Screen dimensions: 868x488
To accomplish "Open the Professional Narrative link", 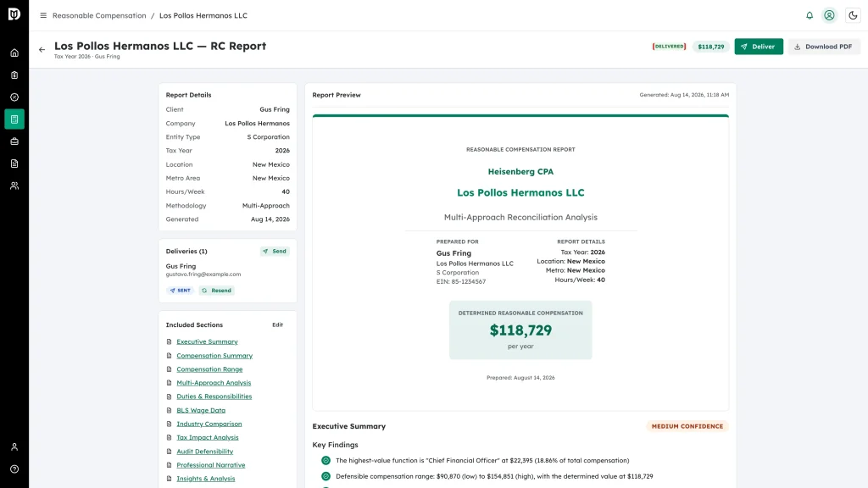I will point(211,465).
